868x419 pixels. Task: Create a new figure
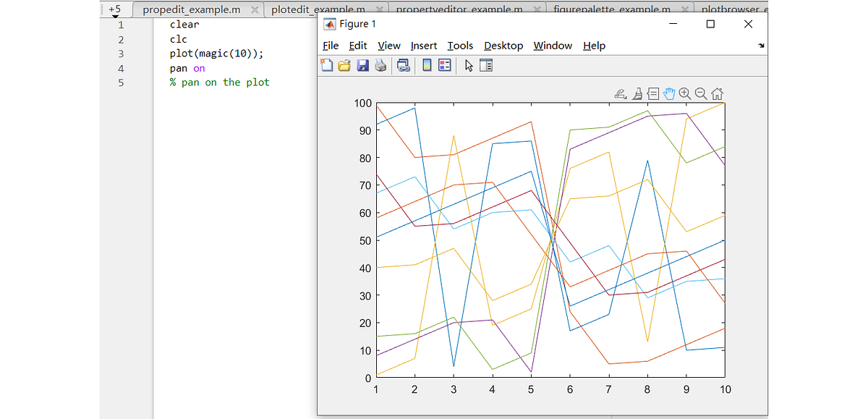pyautogui.click(x=327, y=65)
